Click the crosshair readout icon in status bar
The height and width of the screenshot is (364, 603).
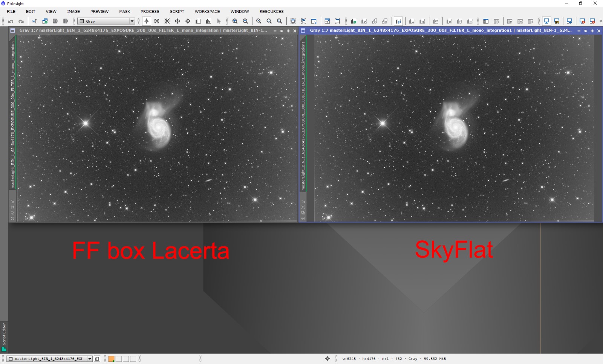[x=328, y=359]
